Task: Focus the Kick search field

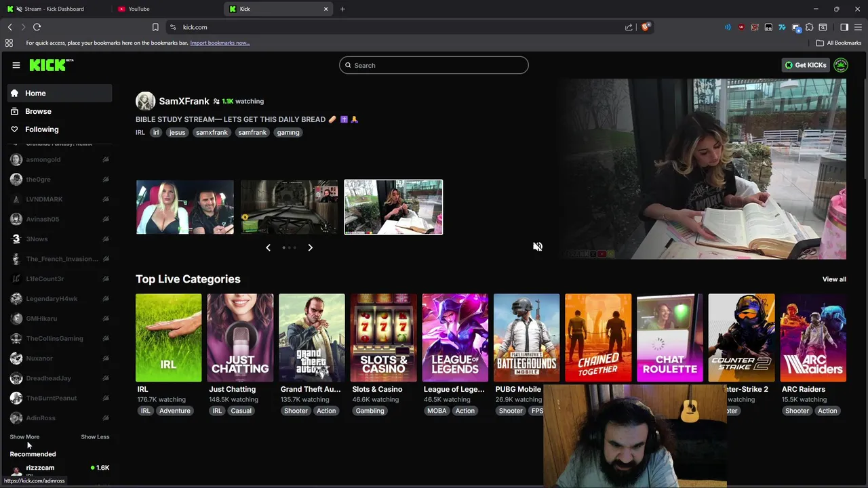Action: point(434,65)
